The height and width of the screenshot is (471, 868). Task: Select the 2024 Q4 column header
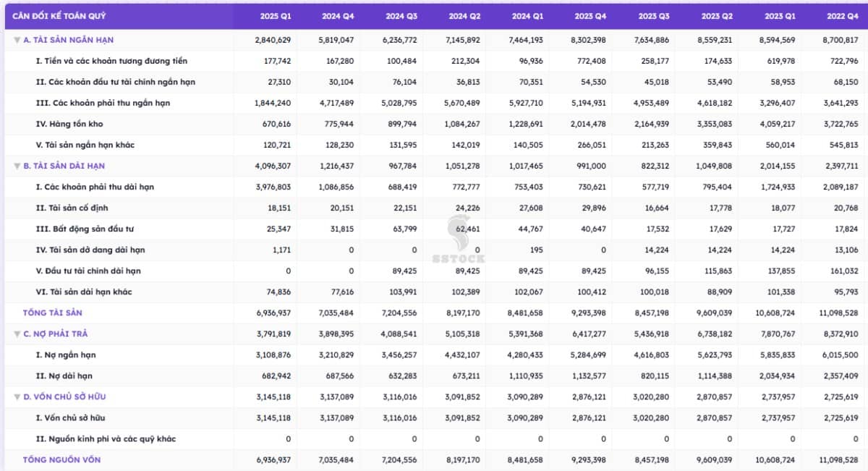tap(339, 16)
